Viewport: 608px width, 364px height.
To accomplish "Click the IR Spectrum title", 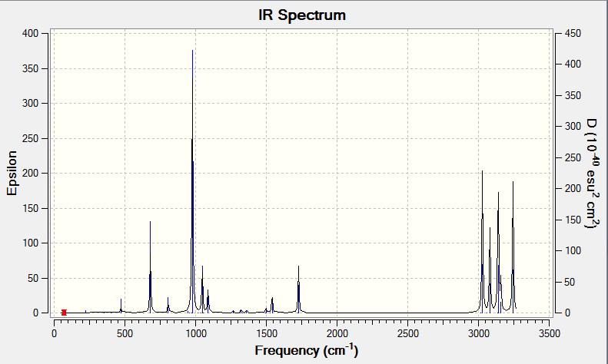I will coord(301,15).
